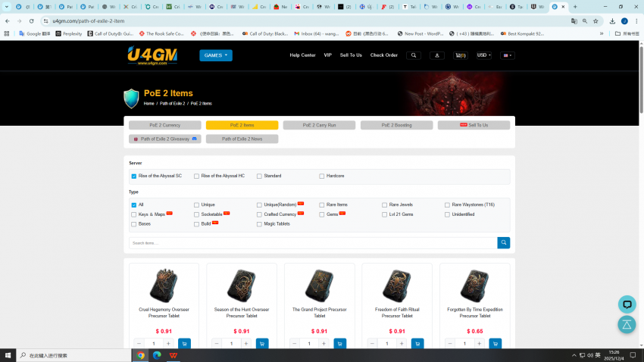Click the blue search button beside item search

(x=504, y=242)
